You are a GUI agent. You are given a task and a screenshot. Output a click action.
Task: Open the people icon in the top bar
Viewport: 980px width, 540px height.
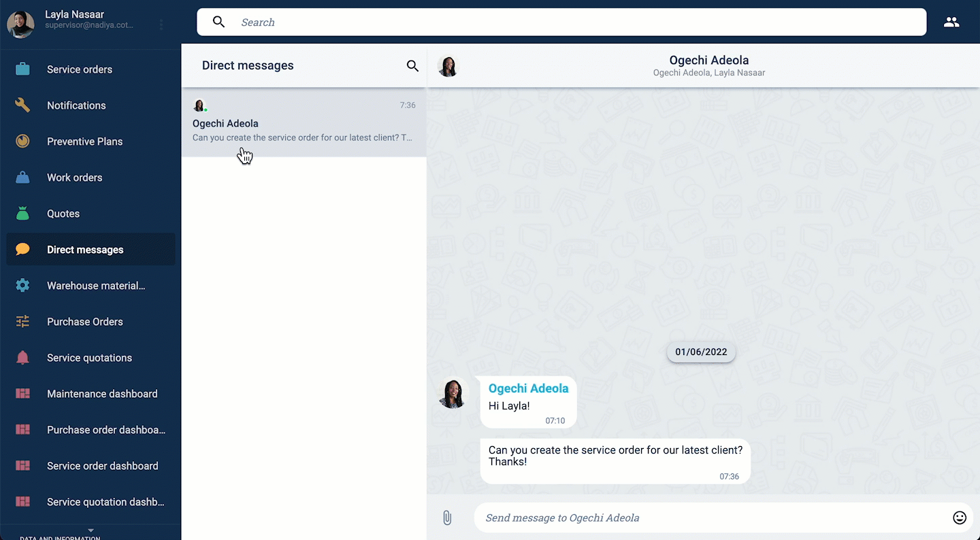pos(951,22)
